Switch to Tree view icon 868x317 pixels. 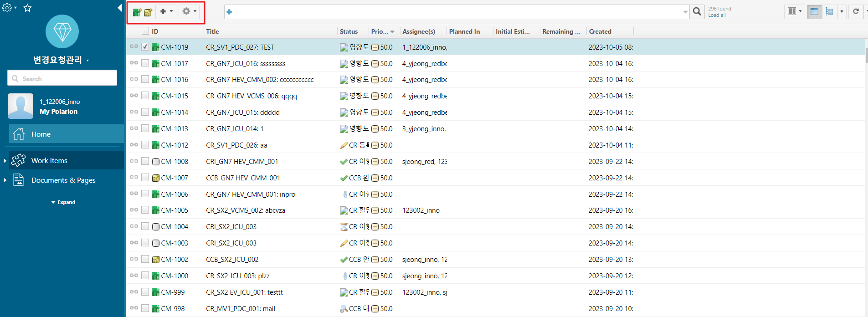coord(829,12)
